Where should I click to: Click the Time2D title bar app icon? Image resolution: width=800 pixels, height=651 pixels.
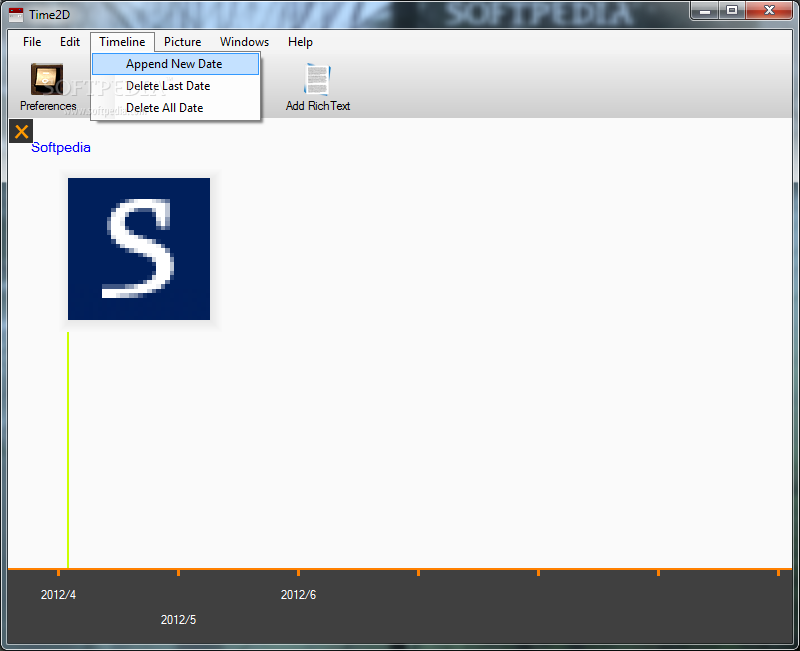click(x=16, y=15)
